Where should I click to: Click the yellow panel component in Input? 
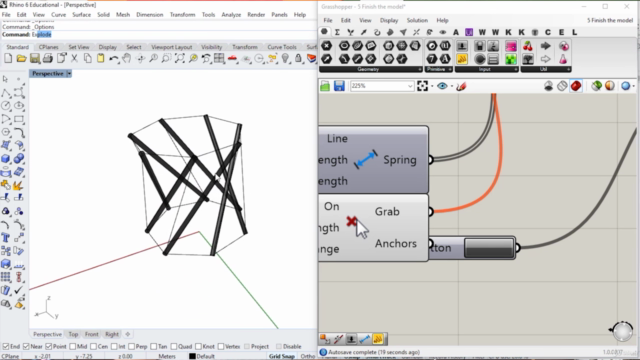tap(462, 59)
